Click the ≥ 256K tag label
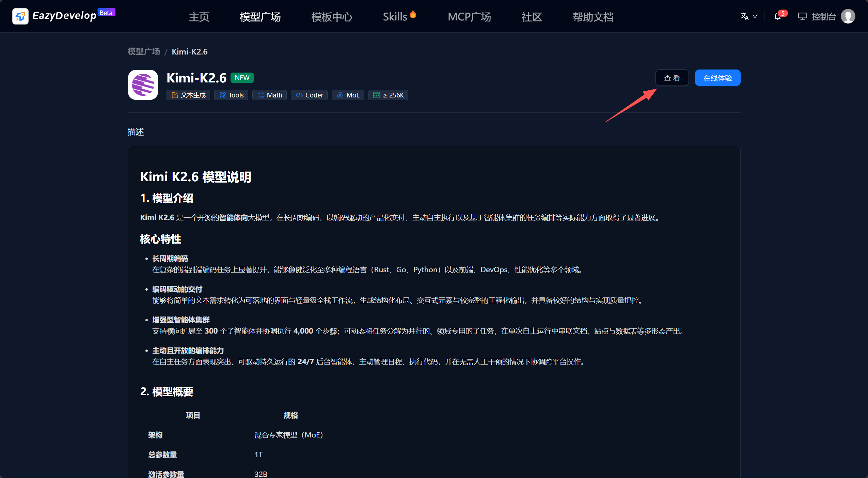This screenshot has width=868, height=478. click(x=393, y=95)
